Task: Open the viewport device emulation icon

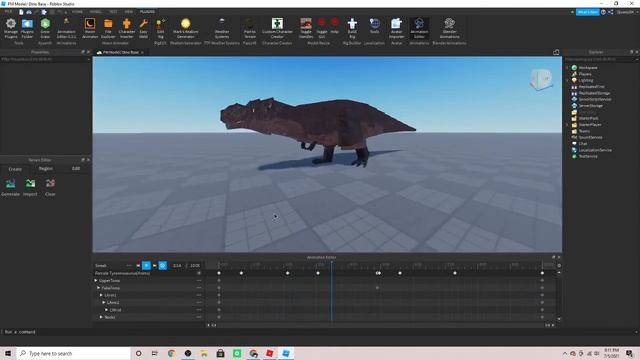Action: (556, 52)
